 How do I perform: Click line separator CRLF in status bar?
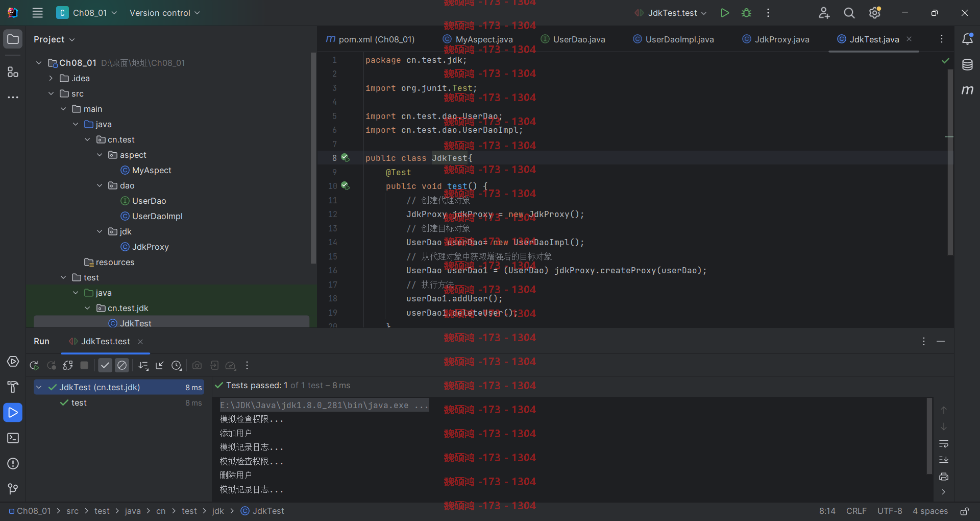coord(856,511)
